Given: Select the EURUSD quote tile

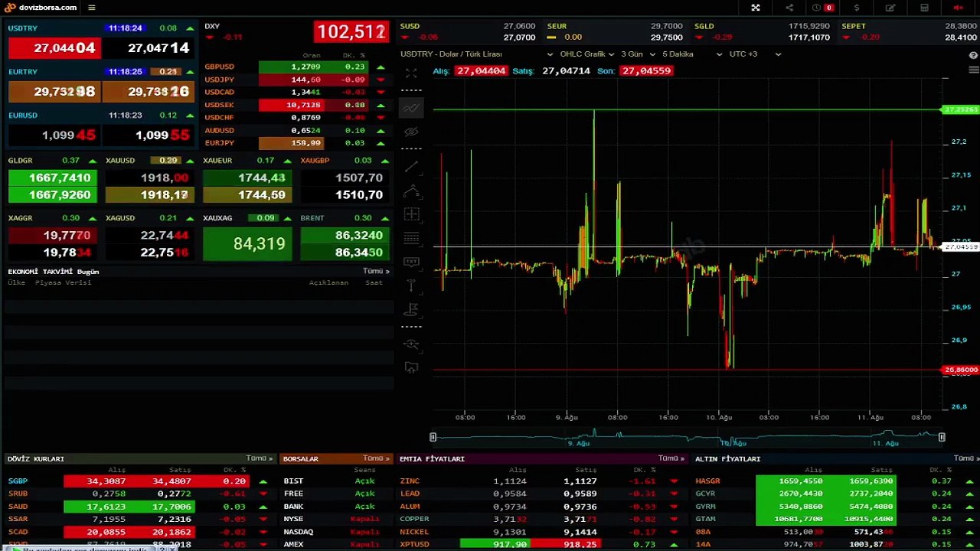Looking at the screenshot, I should (101, 129).
